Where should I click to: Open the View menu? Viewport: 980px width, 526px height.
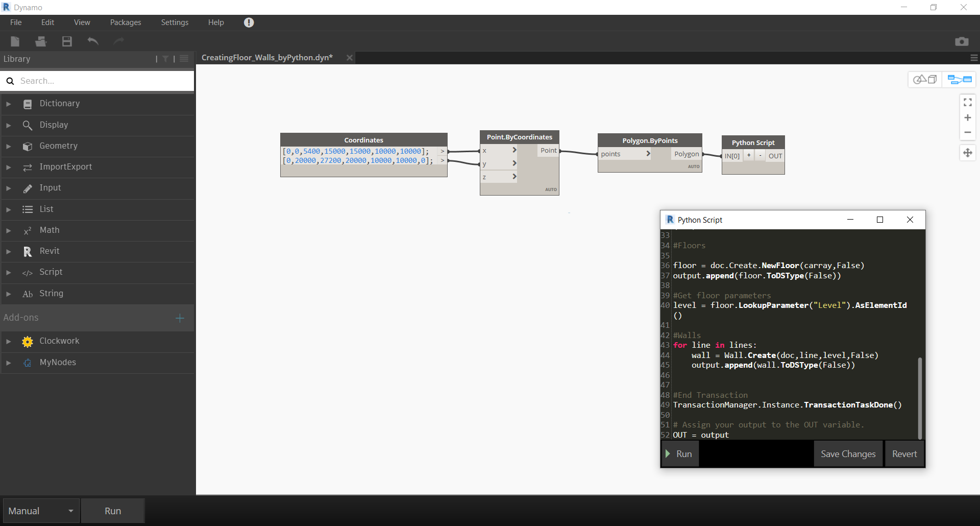[82, 22]
